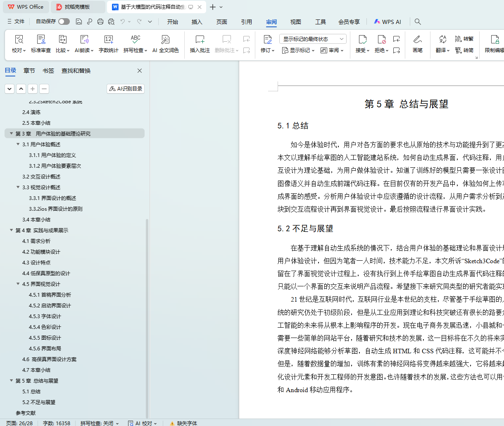The image size is (504, 426).
Task: Open the 显示标记的最终状态 dropdown
Action: [x=313, y=39]
